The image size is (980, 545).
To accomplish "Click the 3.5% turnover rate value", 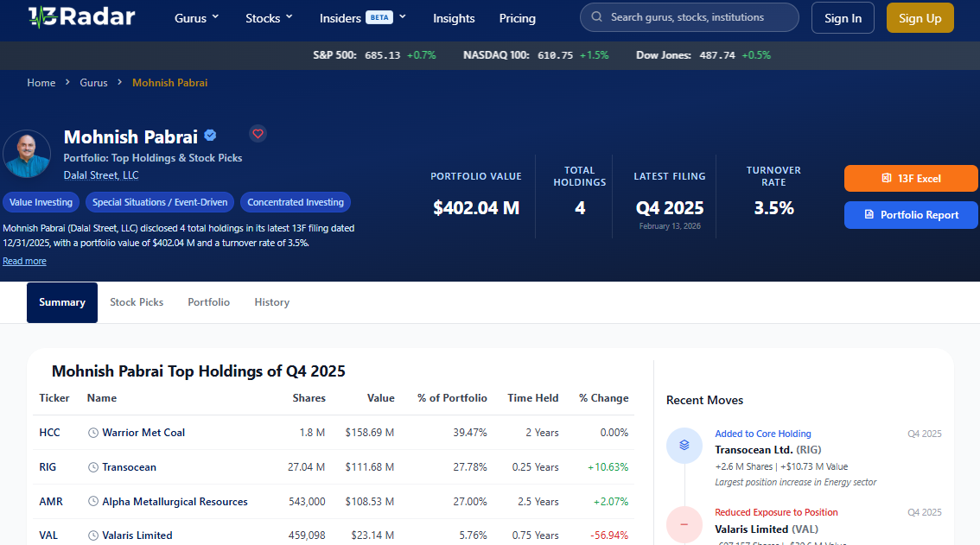I will click(773, 208).
